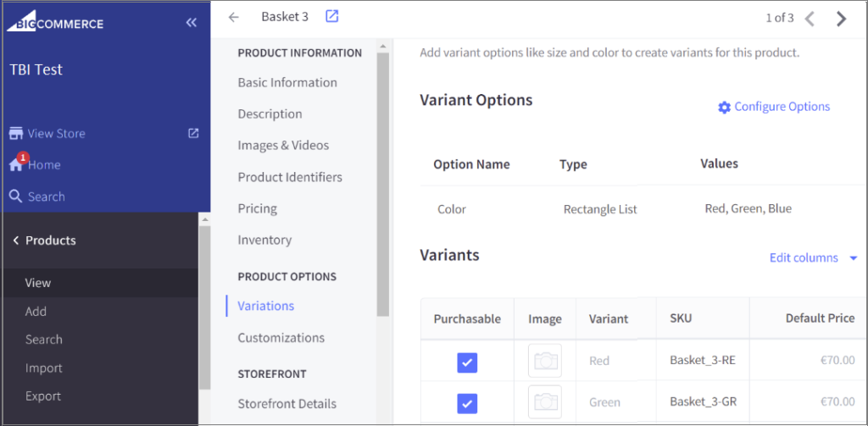Click the Basket_3-RE SKU field

703,360
